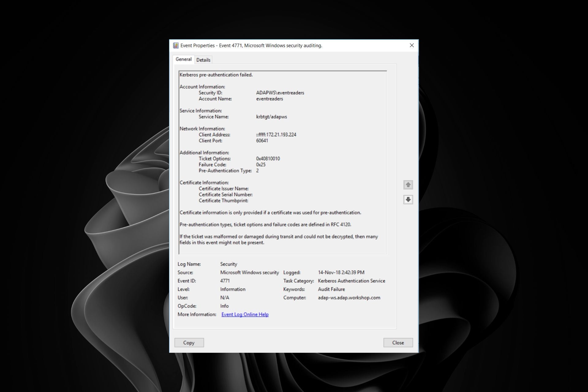Close the dialog using the X icon
The image size is (588, 392).
(x=412, y=45)
